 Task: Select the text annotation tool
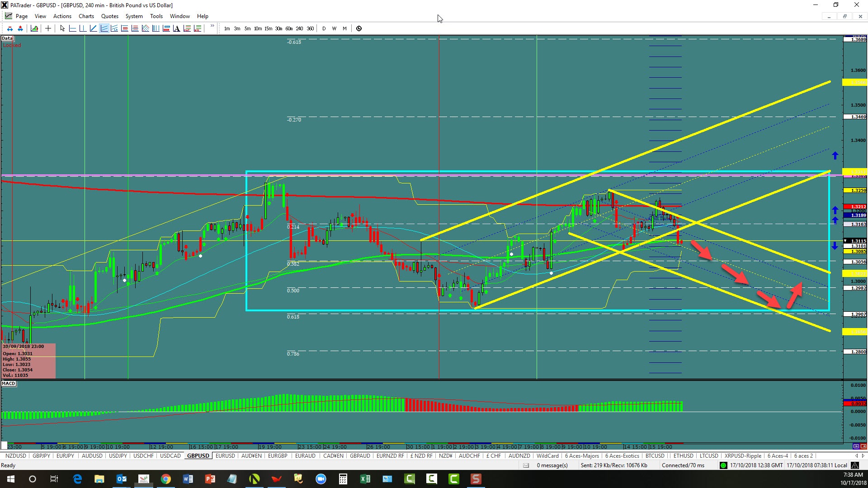pos(176,28)
